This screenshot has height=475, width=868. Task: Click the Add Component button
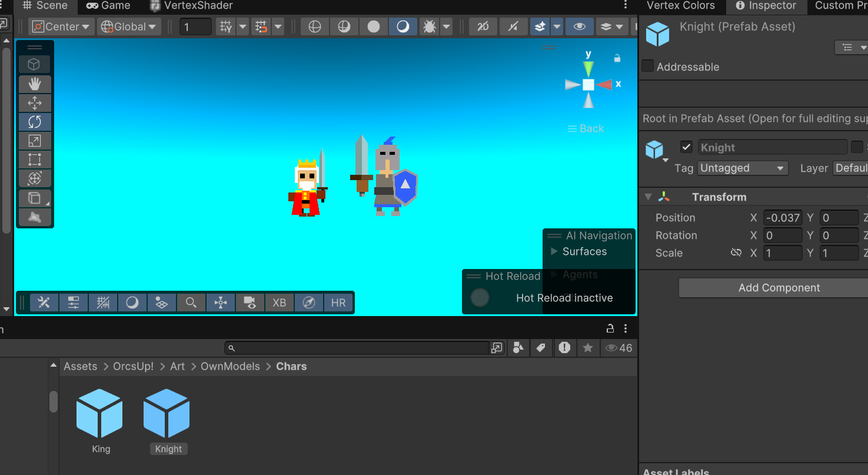coord(779,288)
